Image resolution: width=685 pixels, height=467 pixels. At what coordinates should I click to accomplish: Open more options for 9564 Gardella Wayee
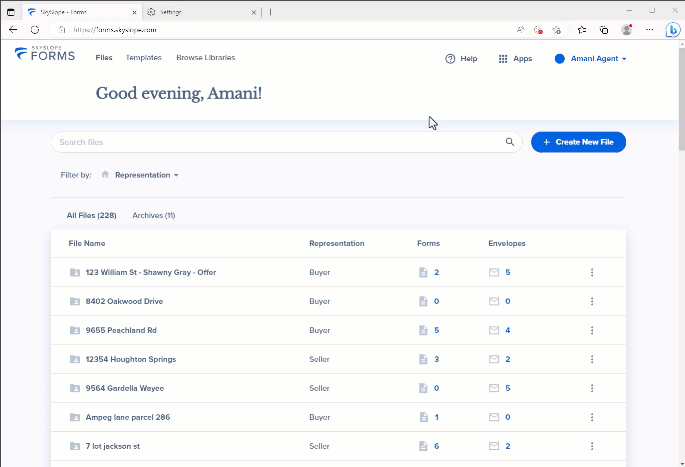pyautogui.click(x=592, y=388)
